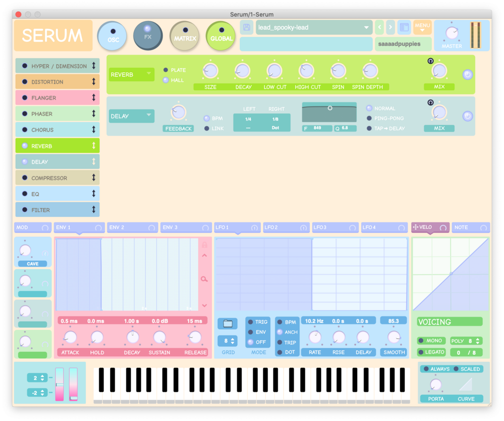Viewport: 504px width, 421px height.
Task: Click the envelope down chevron icon
Action: [x=205, y=305]
